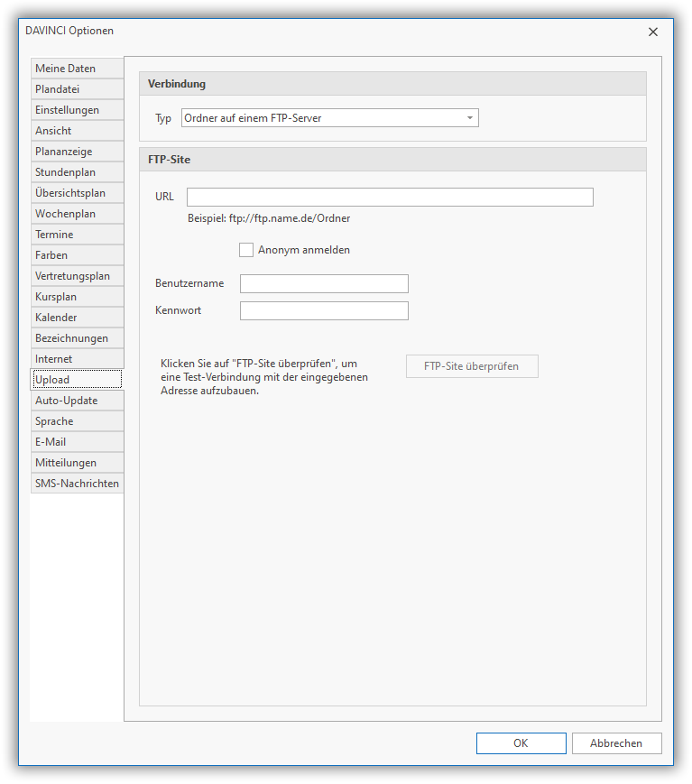Open the Typ connection dropdown
692x784 pixels.
pos(329,118)
